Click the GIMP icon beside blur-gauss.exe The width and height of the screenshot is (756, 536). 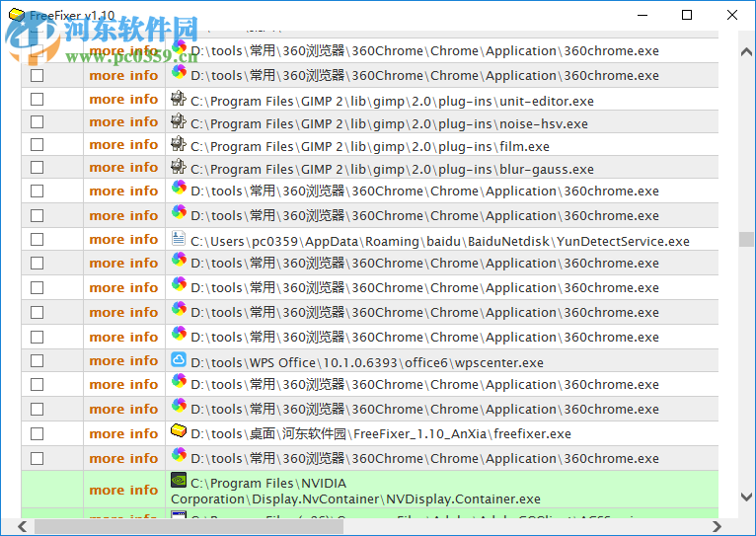click(179, 167)
